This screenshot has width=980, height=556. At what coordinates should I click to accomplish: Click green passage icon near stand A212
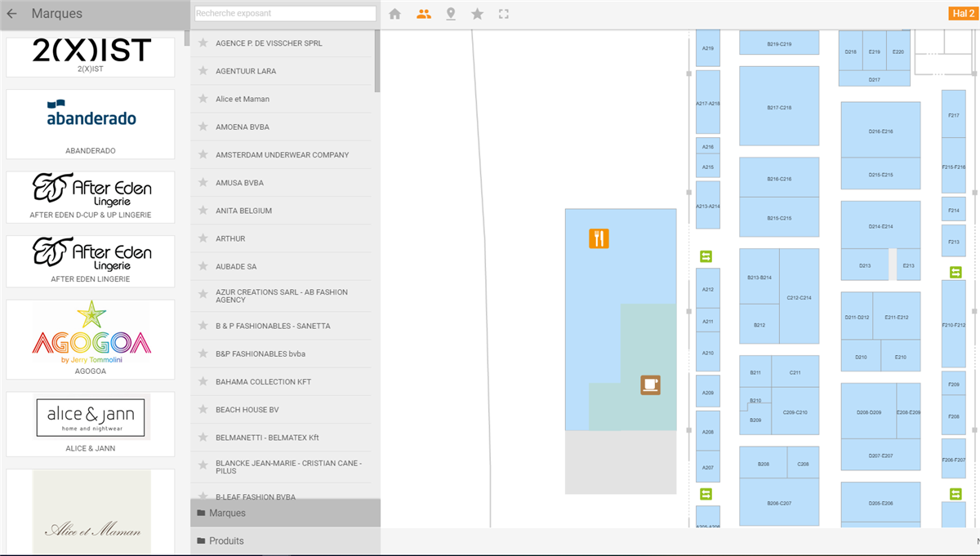click(706, 256)
